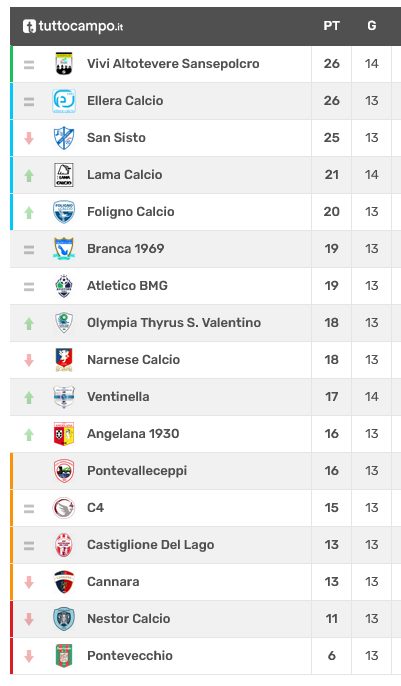
Task: Open the Olympia Thyrus S. Valentino link
Action: (174, 323)
